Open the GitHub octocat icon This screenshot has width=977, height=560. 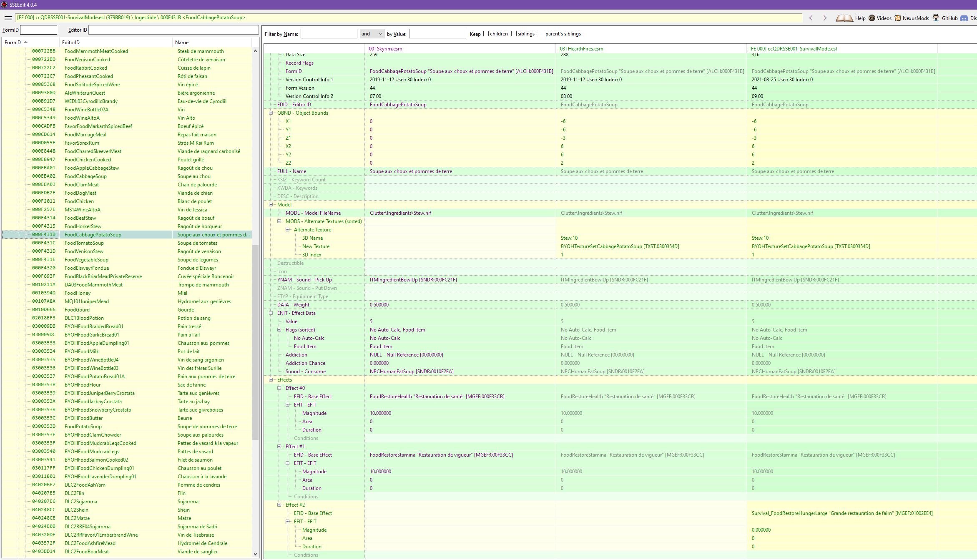936,18
